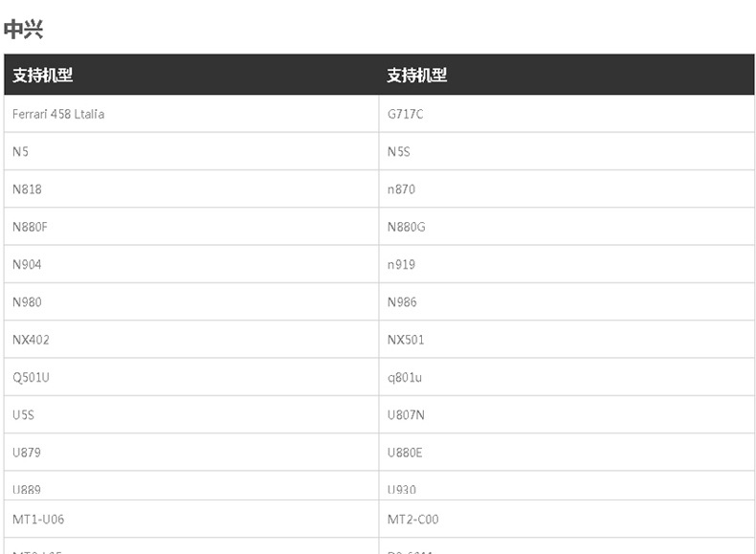
Task: Click the N5S model entry
Action: click(x=399, y=151)
